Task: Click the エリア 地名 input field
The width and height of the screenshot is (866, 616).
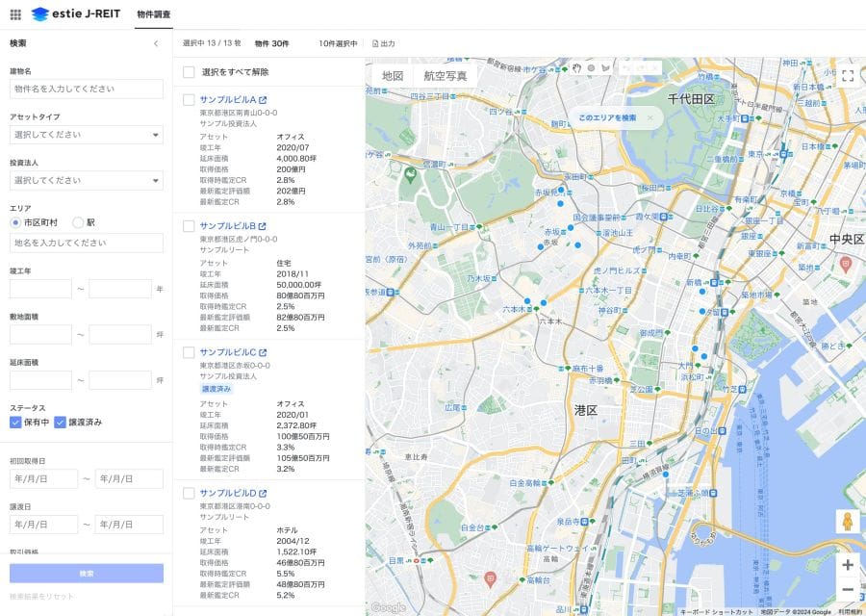Action: (87, 244)
